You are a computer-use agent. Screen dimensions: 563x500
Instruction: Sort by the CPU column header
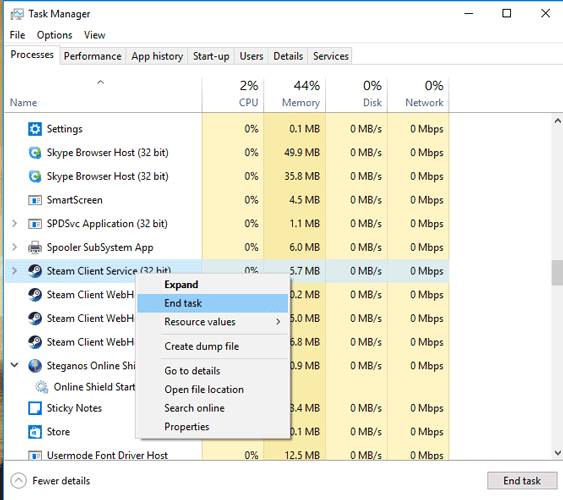click(233, 94)
